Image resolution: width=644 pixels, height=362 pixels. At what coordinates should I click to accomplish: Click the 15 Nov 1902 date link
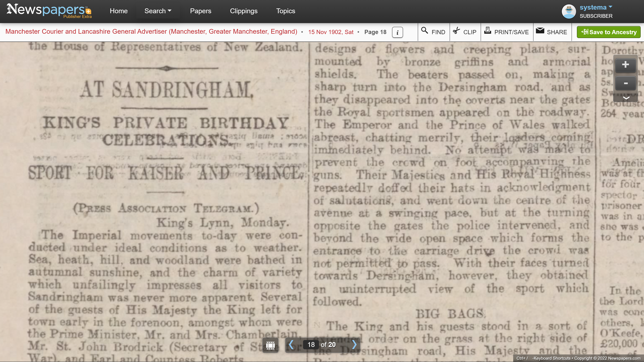(x=331, y=32)
